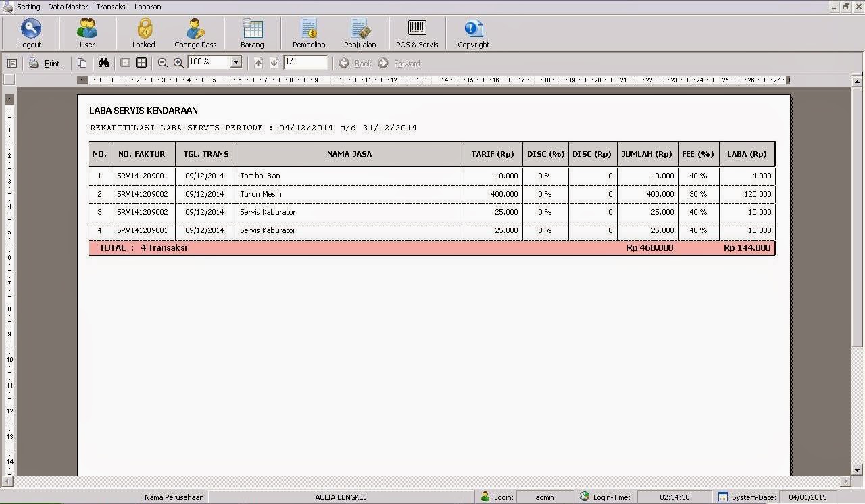Screen dimensions: 865x504
Task: Click the TOTAL : 4 Transaksi label
Action: [x=143, y=248]
